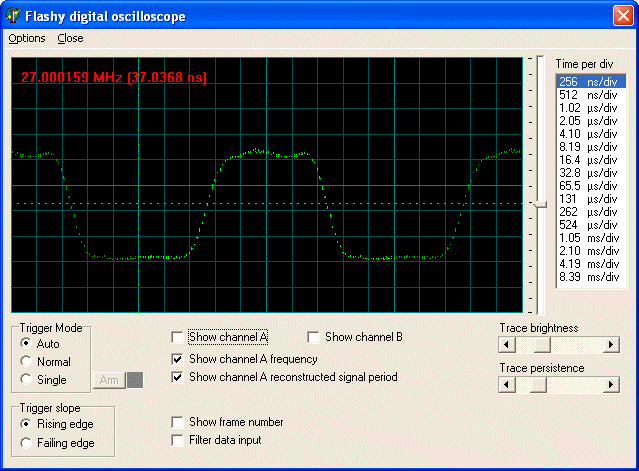The image size is (639, 471).
Task: Select 8.39 ms/div entry
Action: coord(591,277)
